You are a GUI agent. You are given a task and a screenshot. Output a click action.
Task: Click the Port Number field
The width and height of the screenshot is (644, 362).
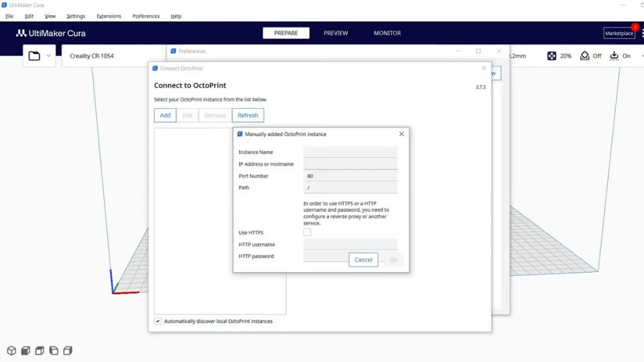point(350,176)
